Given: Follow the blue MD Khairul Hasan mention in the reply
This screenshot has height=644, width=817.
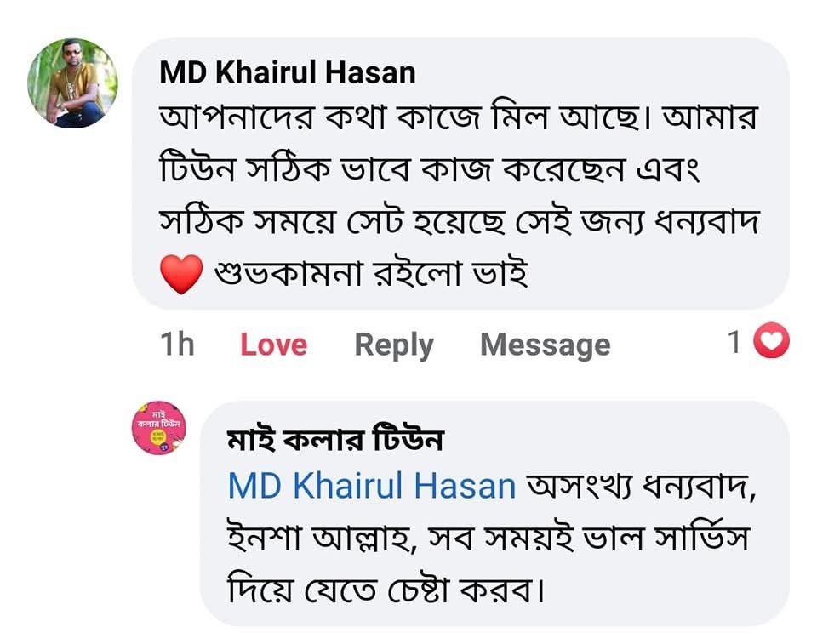Looking at the screenshot, I should 372,486.
